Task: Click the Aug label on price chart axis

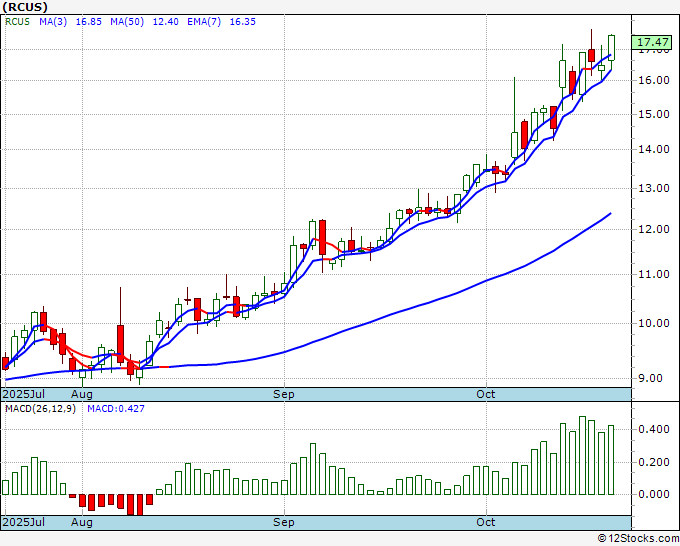Action: click(x=82, y=394)
